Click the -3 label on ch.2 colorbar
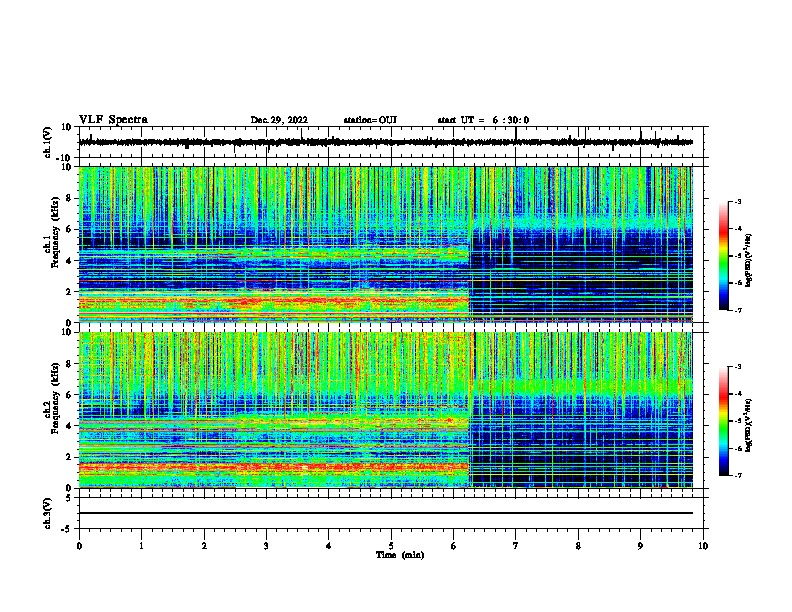 [738, 367]
